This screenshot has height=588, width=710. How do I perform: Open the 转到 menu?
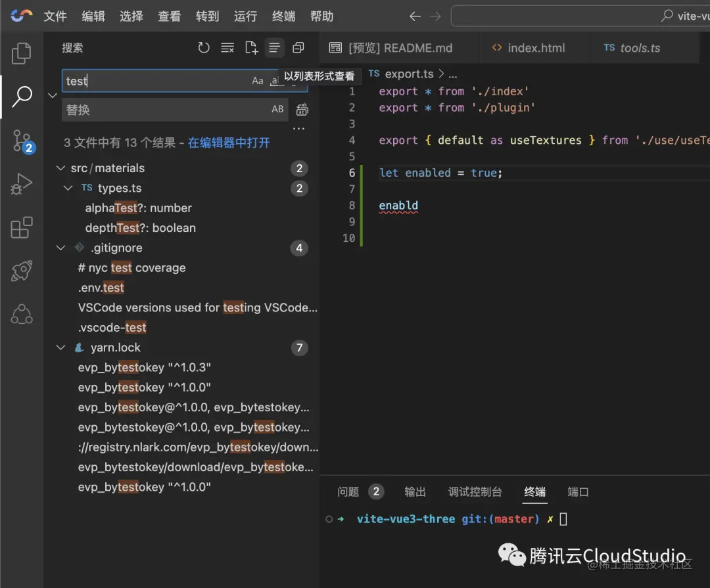207,16
